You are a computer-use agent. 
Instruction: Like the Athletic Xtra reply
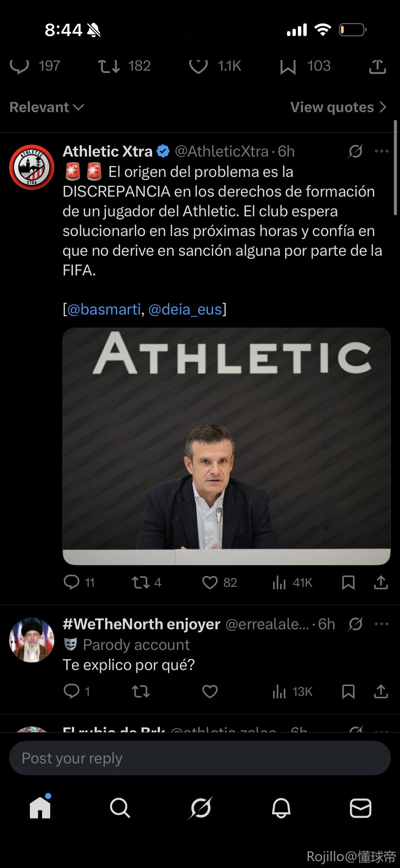210,583
